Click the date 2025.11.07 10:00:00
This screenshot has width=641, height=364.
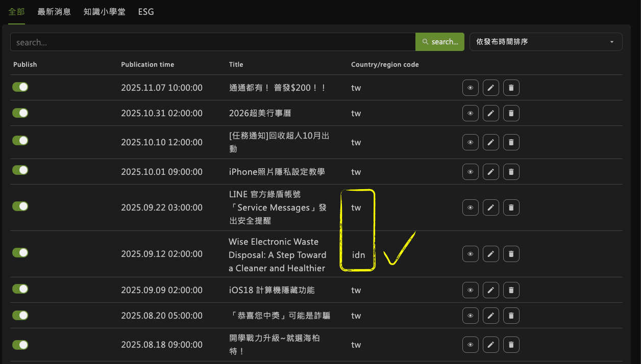162,88
